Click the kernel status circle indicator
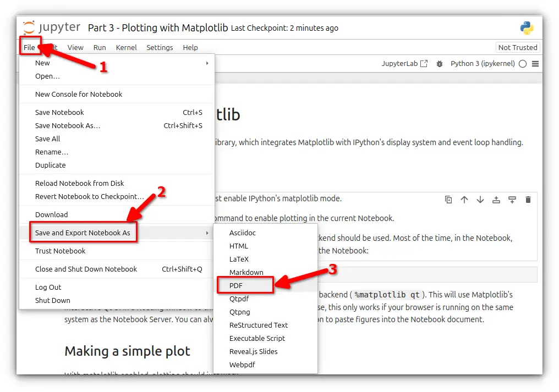 (523, 64)
